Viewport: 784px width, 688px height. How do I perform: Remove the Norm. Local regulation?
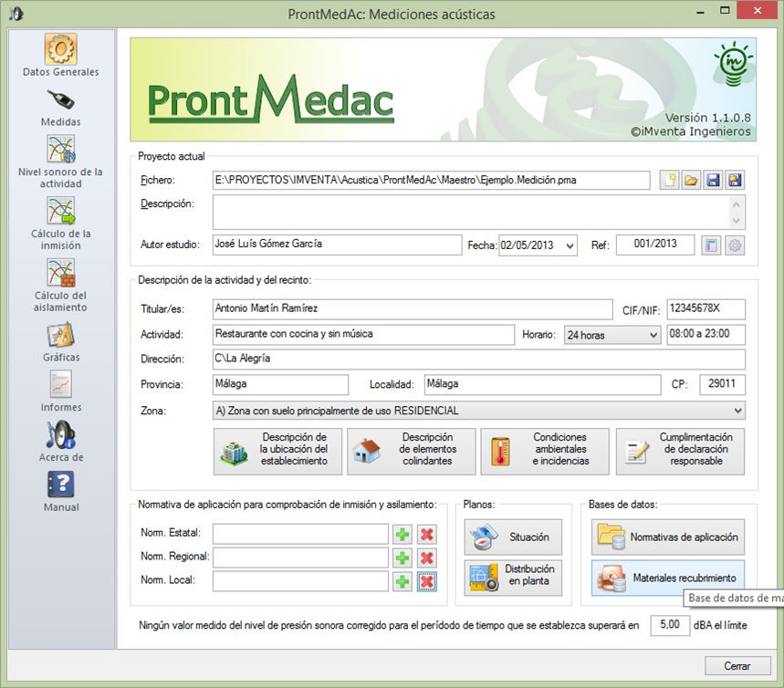click(427, 581)
